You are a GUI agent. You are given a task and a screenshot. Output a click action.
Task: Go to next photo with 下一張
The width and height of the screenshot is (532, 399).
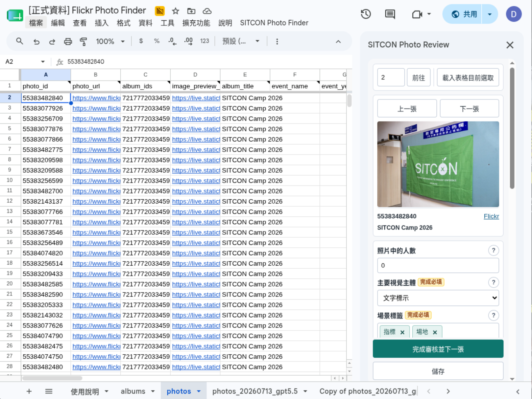click(469, 108)
